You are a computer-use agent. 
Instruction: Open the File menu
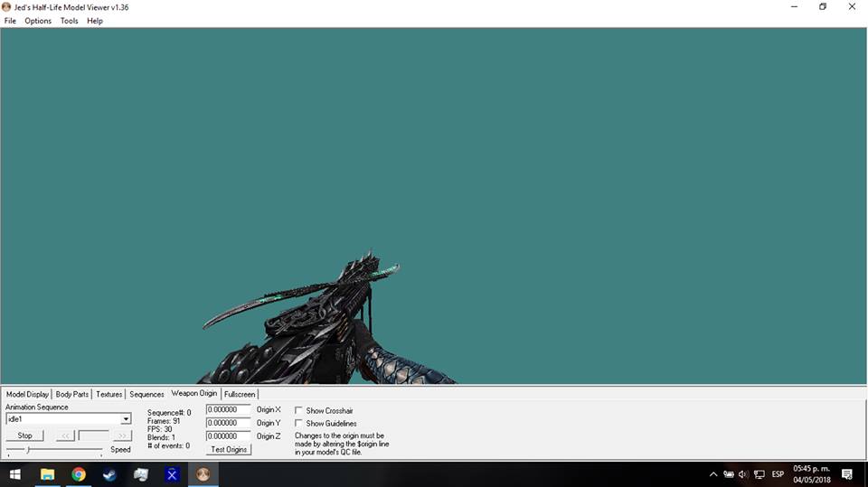click(x=10, y=21)
